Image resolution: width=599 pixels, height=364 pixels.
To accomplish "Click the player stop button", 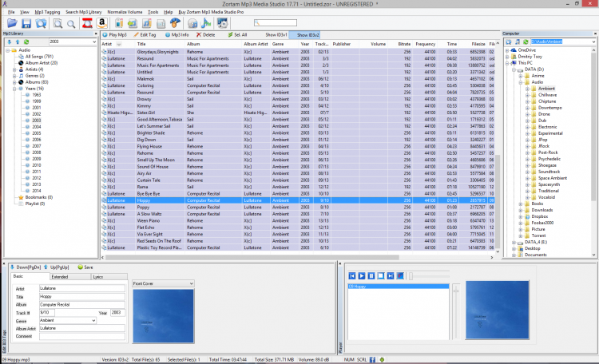I will (x=381, y=275).
